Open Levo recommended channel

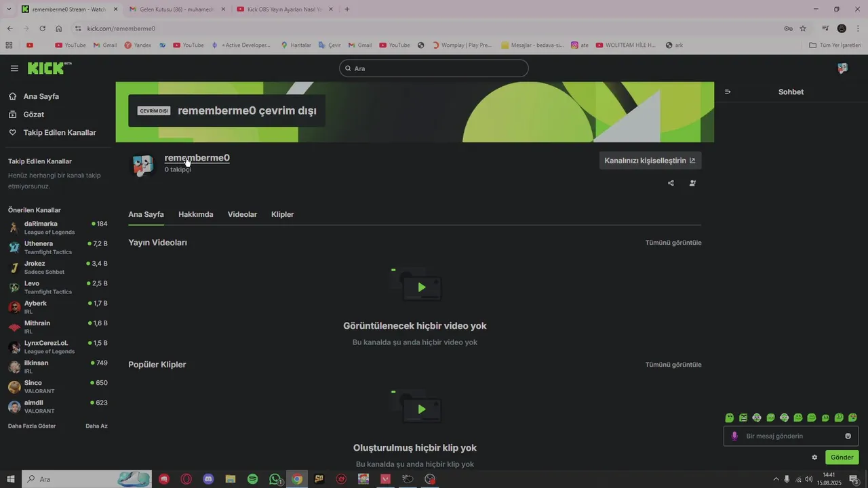pos(57,287)
